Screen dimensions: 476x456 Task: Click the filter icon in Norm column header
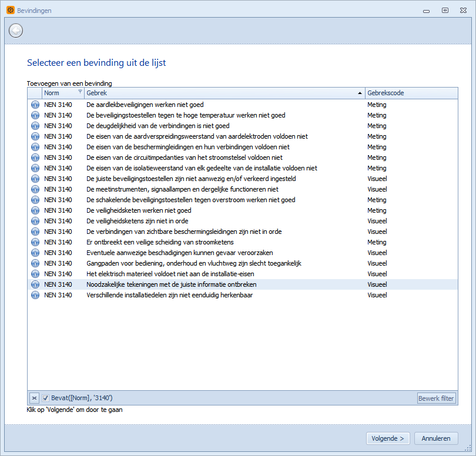pos(80,93)
